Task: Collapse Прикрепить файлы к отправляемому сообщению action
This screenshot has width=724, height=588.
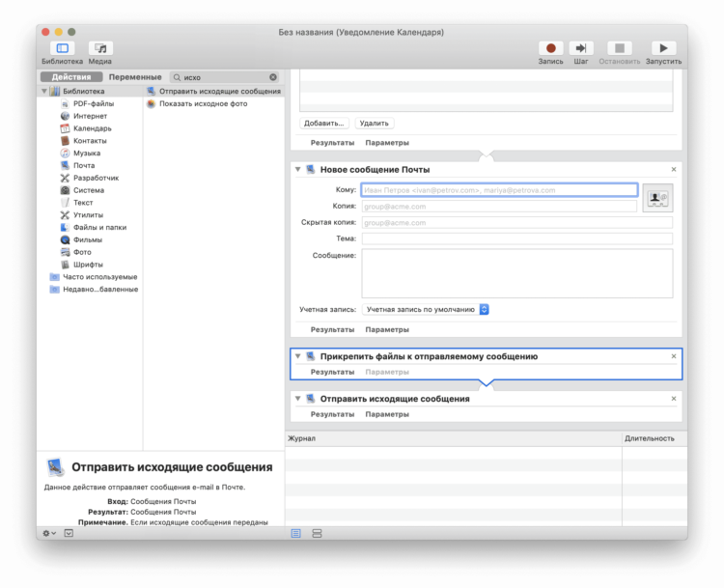Action: 298,356
